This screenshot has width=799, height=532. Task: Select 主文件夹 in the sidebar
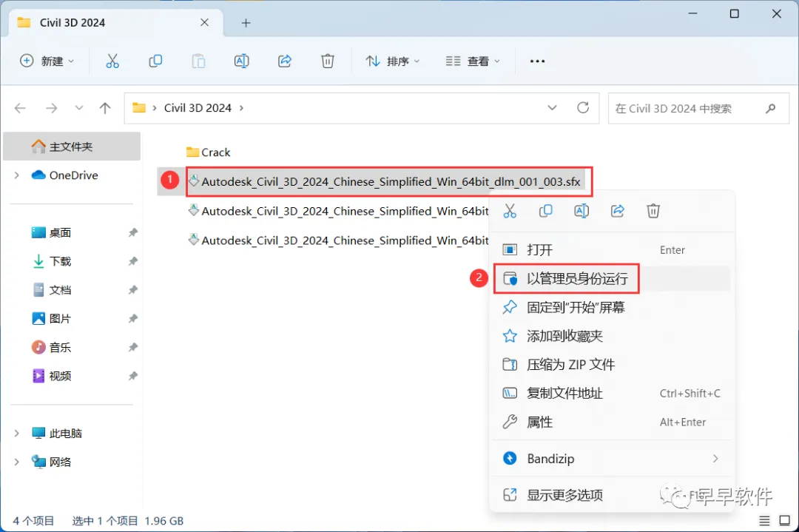[72, 147]
